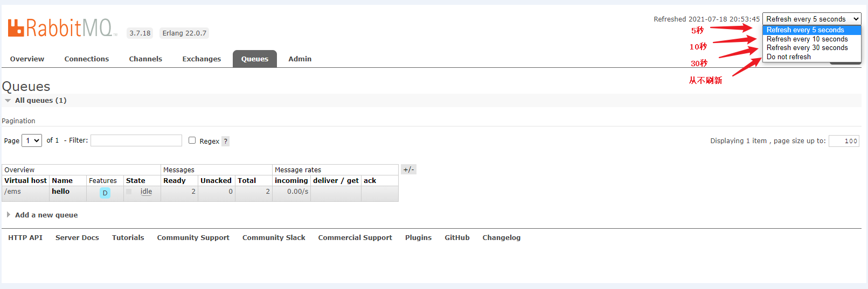Screen dimensions: 868x289
Task: Switch to the Exchanges tab
Action: 202,59
